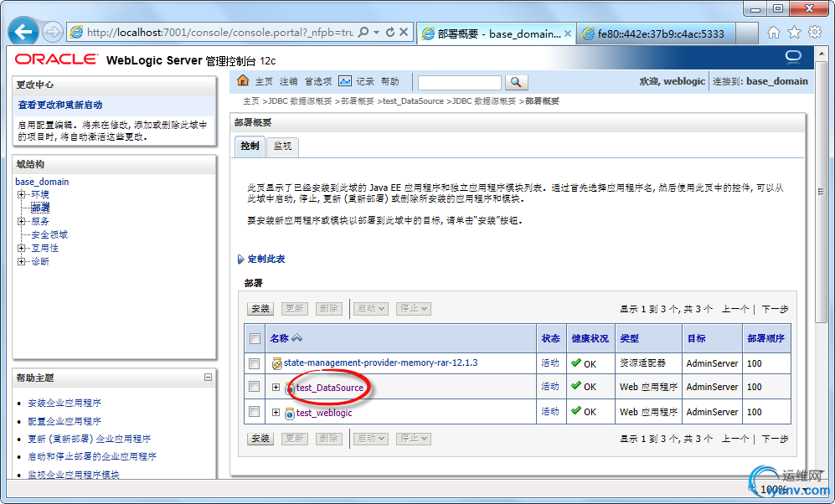
Task: Expand the test_DataSource deployment row
Action: coord(276,387)
